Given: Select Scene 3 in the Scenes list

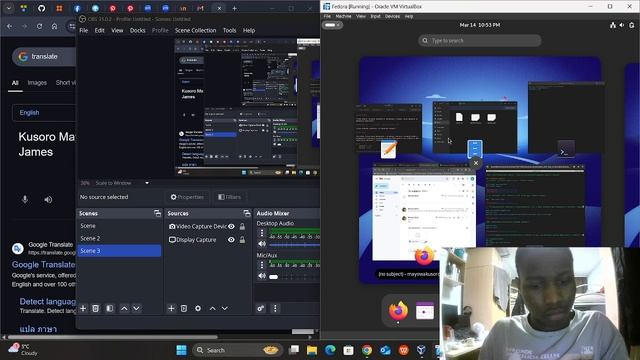Looking at the screenshot, I should 119,251.
